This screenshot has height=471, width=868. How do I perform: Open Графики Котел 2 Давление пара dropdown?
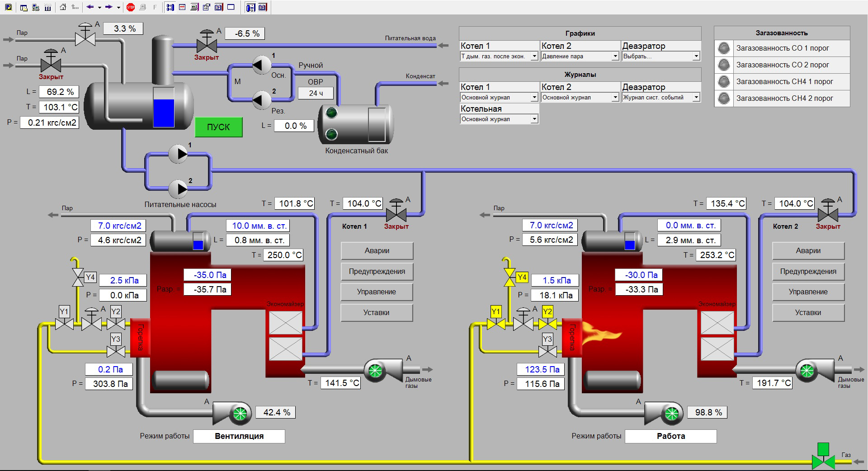[615, 57]
